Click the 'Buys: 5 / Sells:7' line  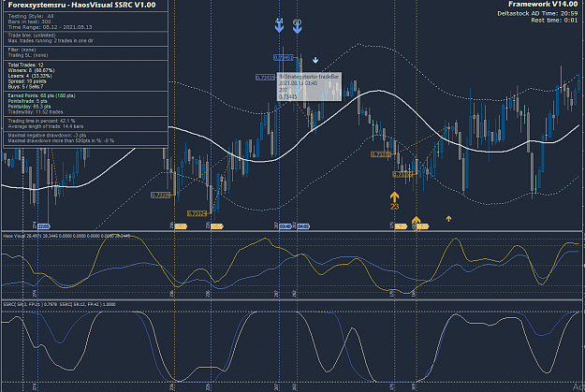[25, 86]
